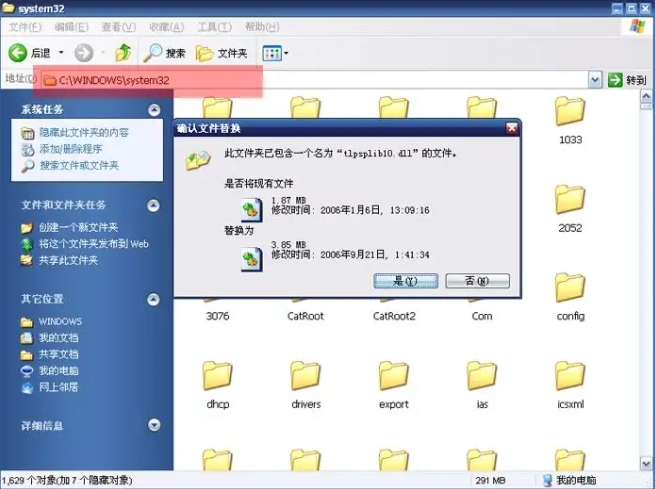Click 共享此文件夹 link
This screenshot has height=489, width=655.
pos(69,261)
